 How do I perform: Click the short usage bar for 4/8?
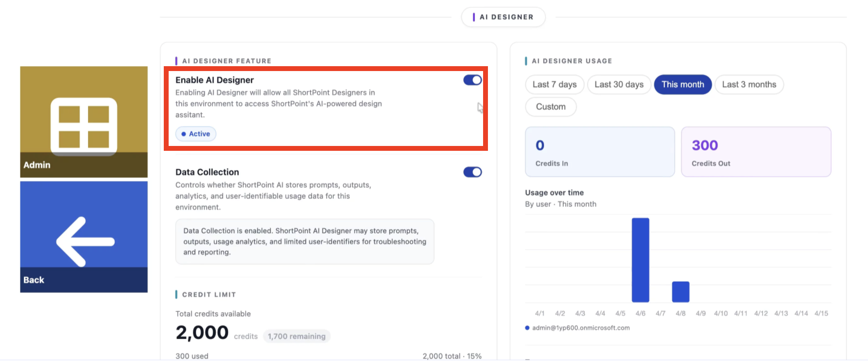[x=680, y=291]
